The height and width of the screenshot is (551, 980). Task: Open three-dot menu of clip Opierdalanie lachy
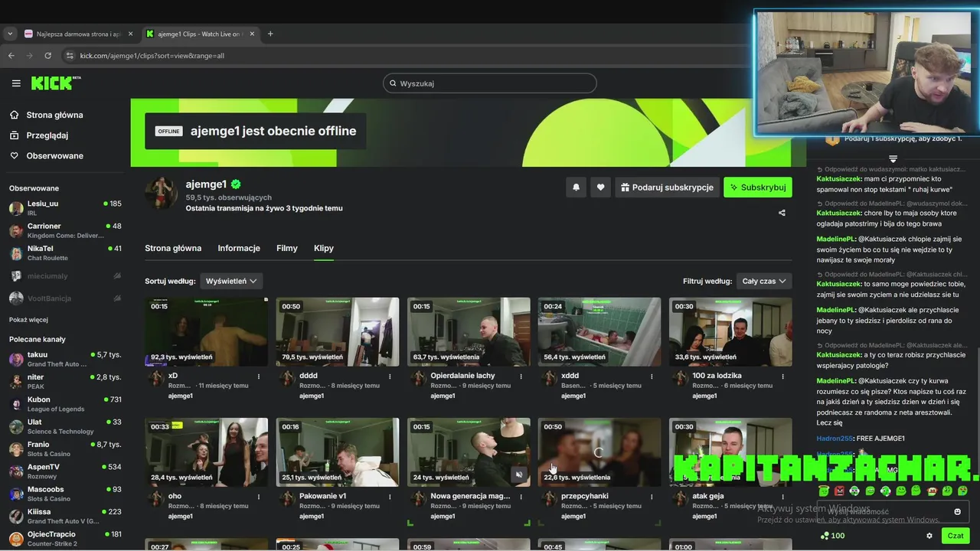tap(521, 377)
